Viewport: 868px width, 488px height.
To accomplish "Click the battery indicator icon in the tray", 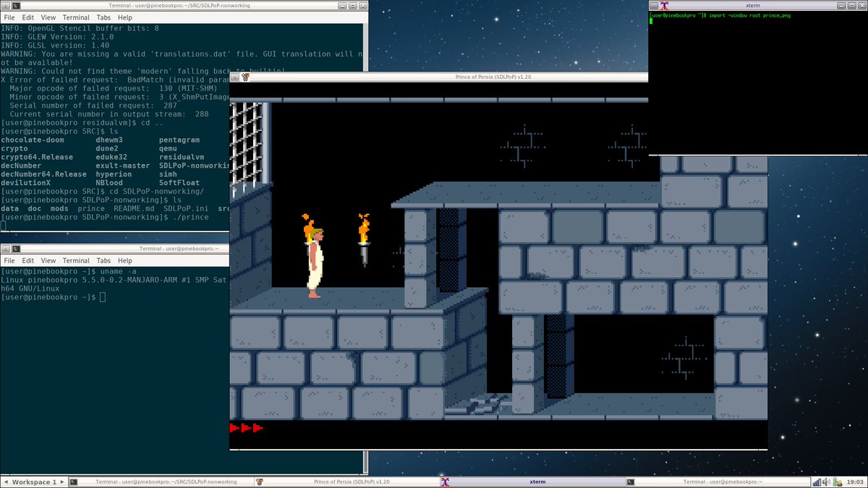I will 838,481.
